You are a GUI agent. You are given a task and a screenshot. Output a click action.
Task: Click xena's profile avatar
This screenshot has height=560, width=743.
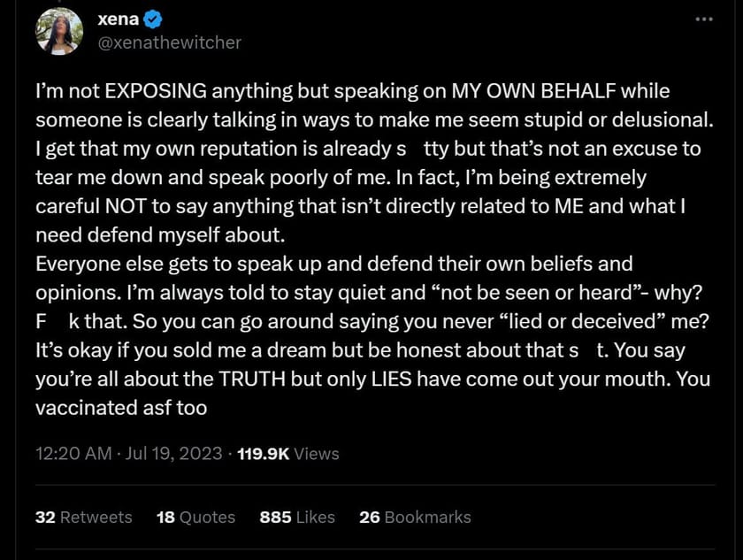(x=58, y=31)
